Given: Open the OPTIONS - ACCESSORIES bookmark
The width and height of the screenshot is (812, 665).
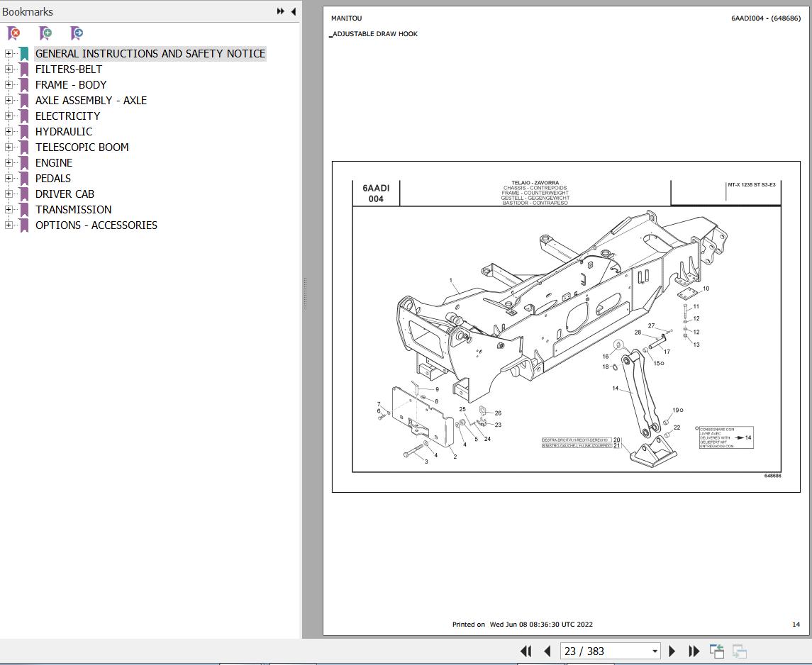Looking at the screenshot, I should tap(96, 225).
